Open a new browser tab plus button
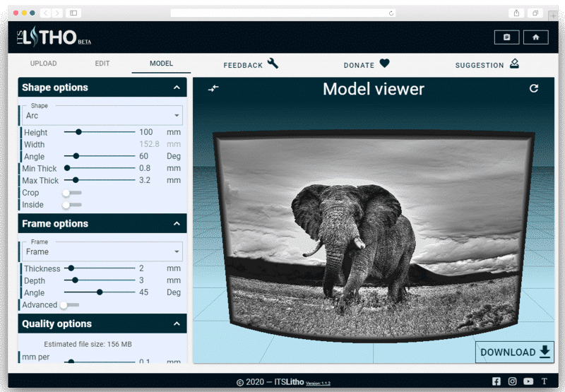The image size is (565, 392). pyautogui.click(x=553, y=16)
